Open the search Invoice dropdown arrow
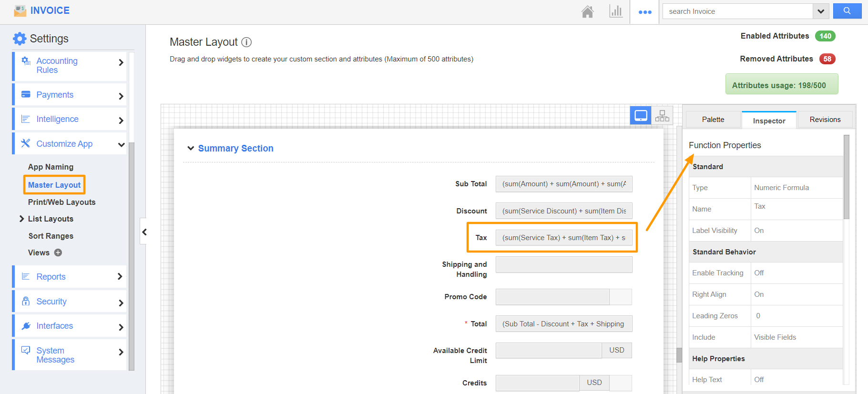Viewport: 868px width, 394px height. (x=821, y=11)
